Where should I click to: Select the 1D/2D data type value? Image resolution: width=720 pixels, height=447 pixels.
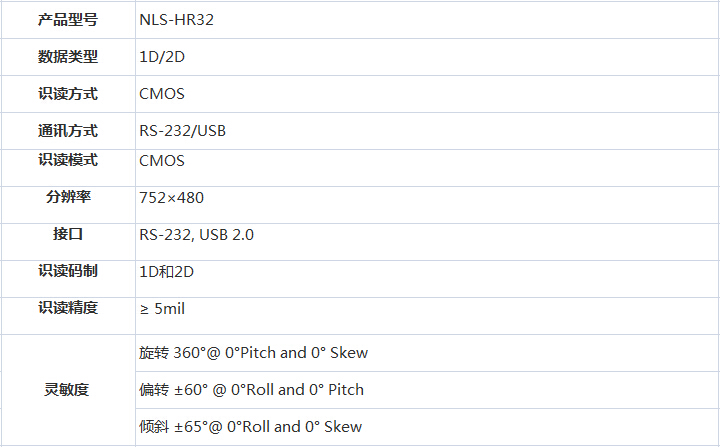tap(162, 57)
